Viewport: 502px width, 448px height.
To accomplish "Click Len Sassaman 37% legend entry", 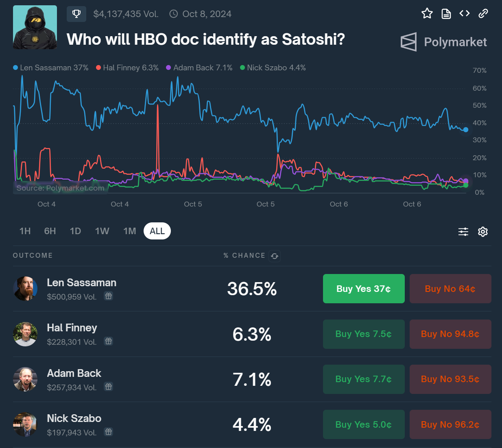I will (x=51, y=67).
